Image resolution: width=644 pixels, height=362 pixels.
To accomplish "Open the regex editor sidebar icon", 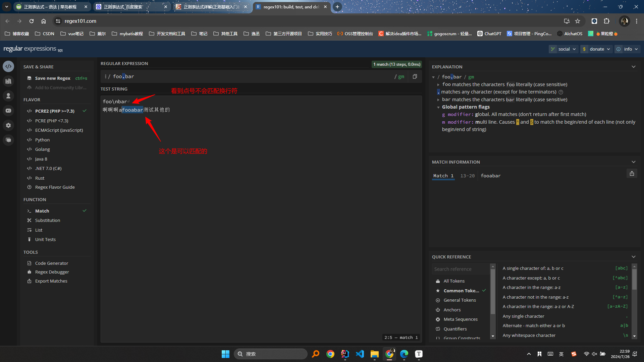I will 8,66.
